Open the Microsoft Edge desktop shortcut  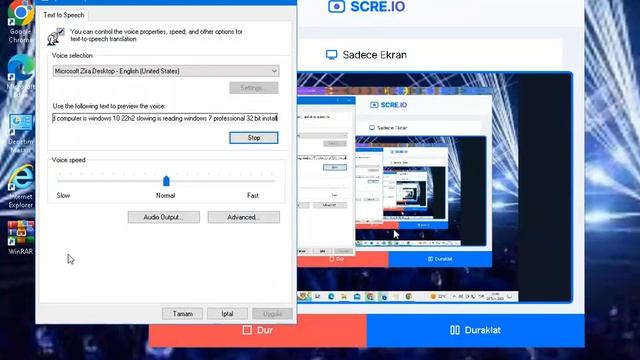[20, 76]
